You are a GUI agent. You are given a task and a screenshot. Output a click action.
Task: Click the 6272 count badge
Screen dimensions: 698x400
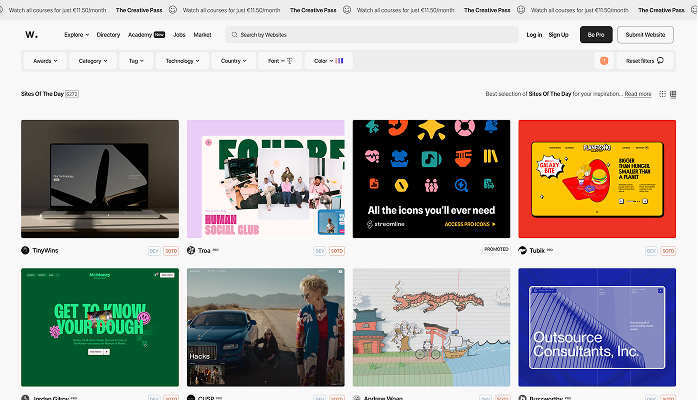pyautogui.click(x=72, y=94)
